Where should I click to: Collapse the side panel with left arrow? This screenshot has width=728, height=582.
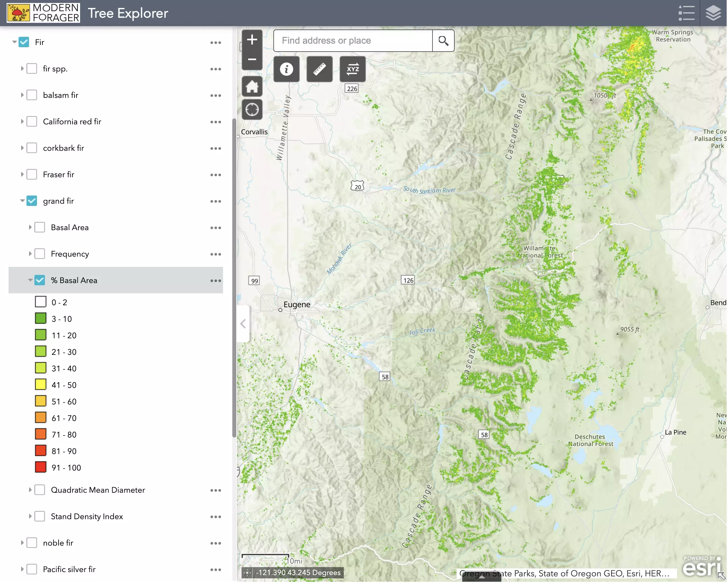tap(243, 324)
